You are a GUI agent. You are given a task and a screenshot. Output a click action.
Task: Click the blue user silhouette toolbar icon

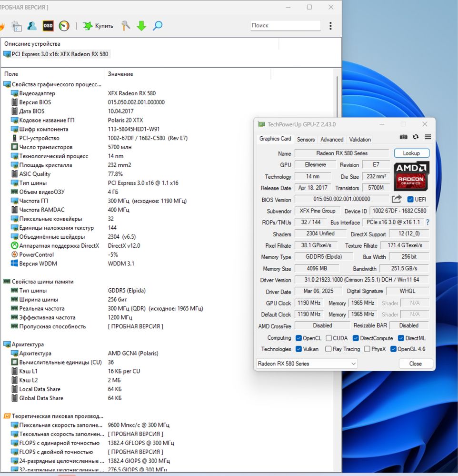[x=32, y=26]
